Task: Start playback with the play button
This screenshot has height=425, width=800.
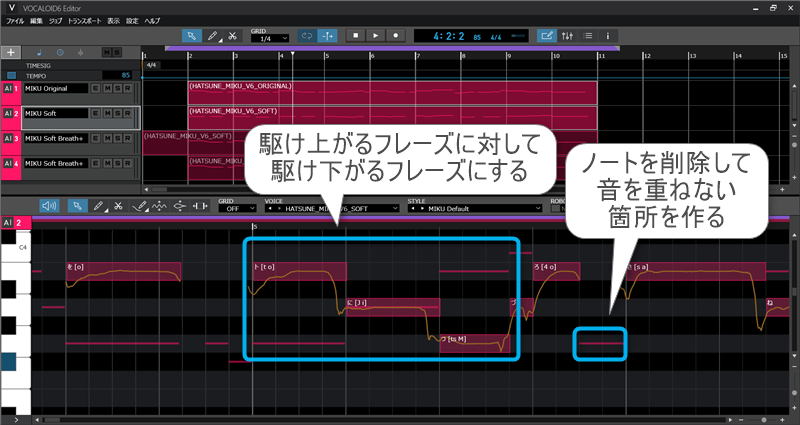Action: (376, 36)
